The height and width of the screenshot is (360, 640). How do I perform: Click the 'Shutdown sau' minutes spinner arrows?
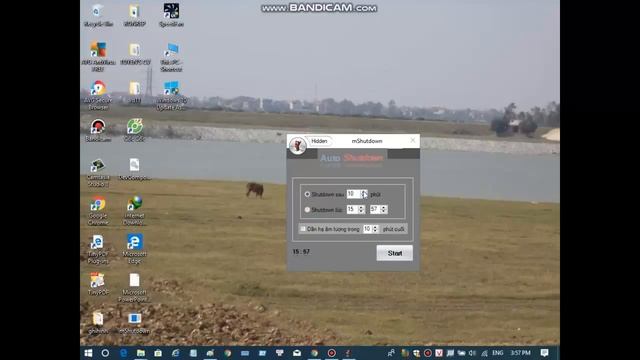[x=364, y=194]
